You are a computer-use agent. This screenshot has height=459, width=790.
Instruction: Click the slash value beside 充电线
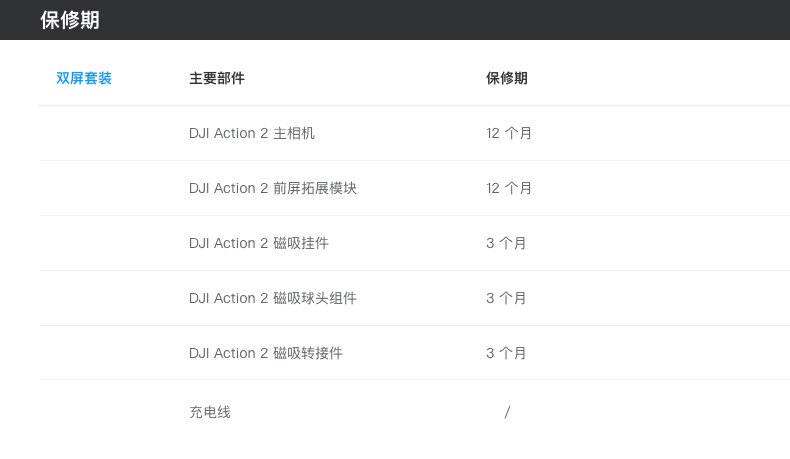click(x=507, y=412)
